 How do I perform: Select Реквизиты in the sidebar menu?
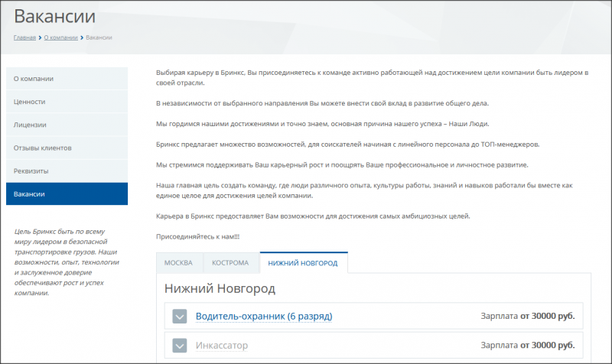[x=67, y=171]
